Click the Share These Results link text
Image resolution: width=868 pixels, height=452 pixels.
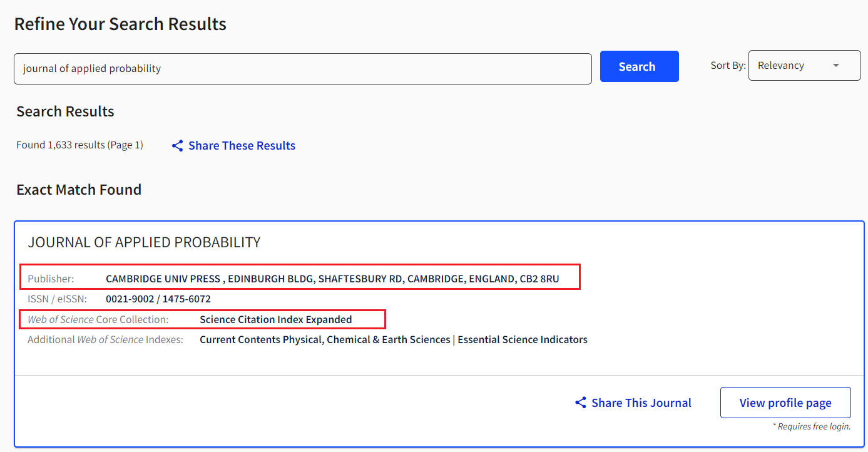click(x=242, y=146)
